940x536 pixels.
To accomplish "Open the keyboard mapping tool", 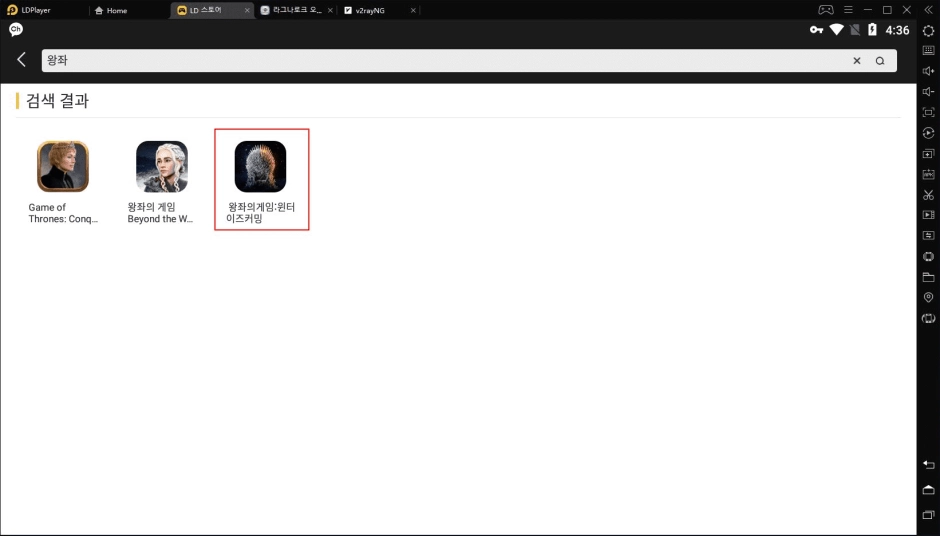I will coord(928,51).
